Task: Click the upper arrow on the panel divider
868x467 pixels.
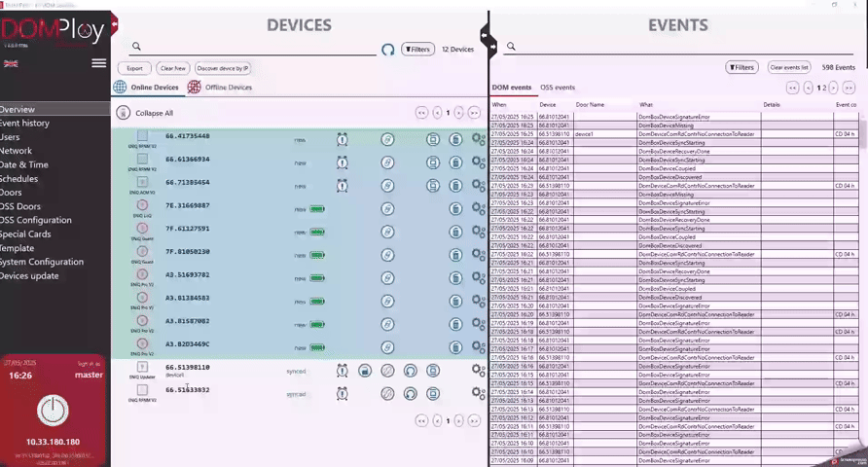Action: coord(485,35)
